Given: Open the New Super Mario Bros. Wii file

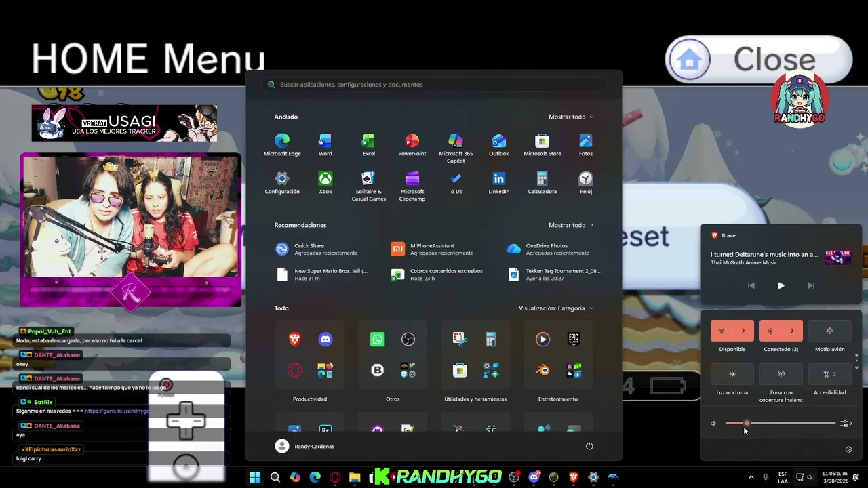Looking at the screenshot, I should [324, 274].
